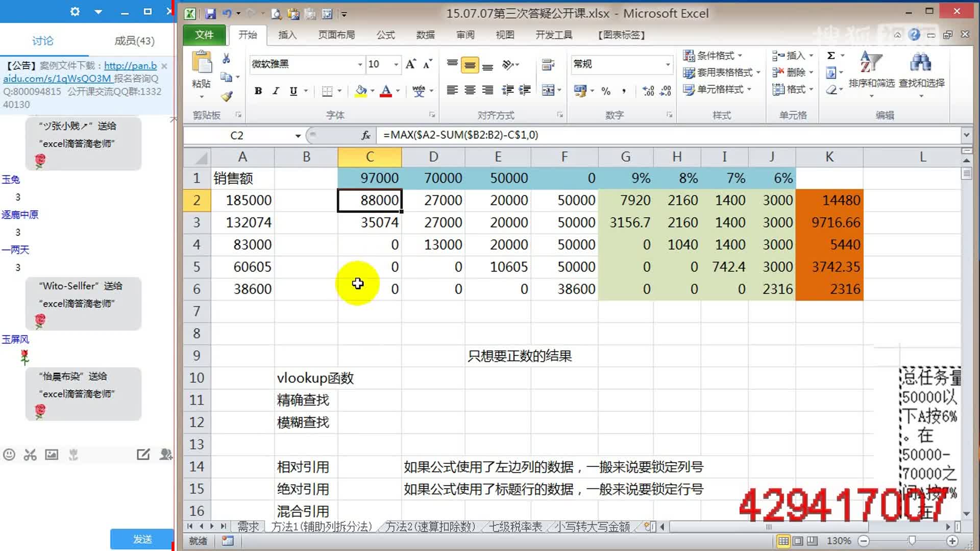Open the 文件 File tab
This screenshot has width=980, height=551.
(x=204, y=35)
